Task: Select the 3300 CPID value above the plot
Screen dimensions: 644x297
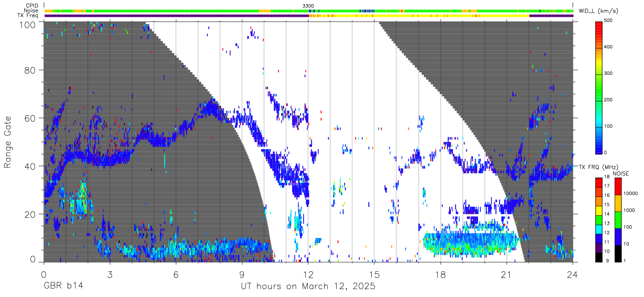Action: click(x=308, y=6)
